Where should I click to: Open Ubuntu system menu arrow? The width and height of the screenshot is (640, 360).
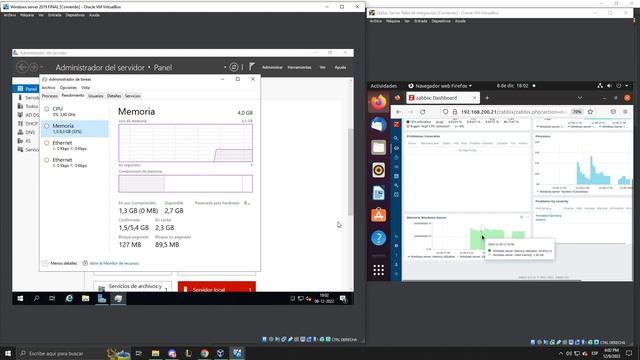pos(627,86)
